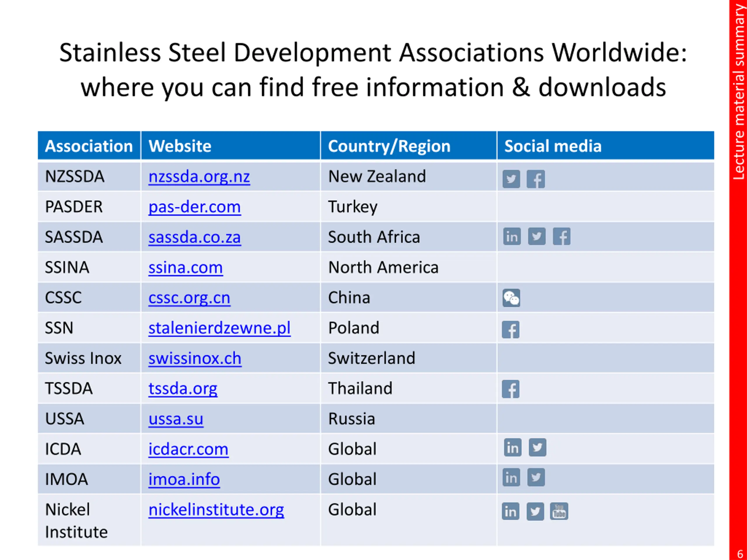Open Nickel Institute's LinkedIn icon
The height and width of the screenshot is (560, 747).
(x=511, y=511)
